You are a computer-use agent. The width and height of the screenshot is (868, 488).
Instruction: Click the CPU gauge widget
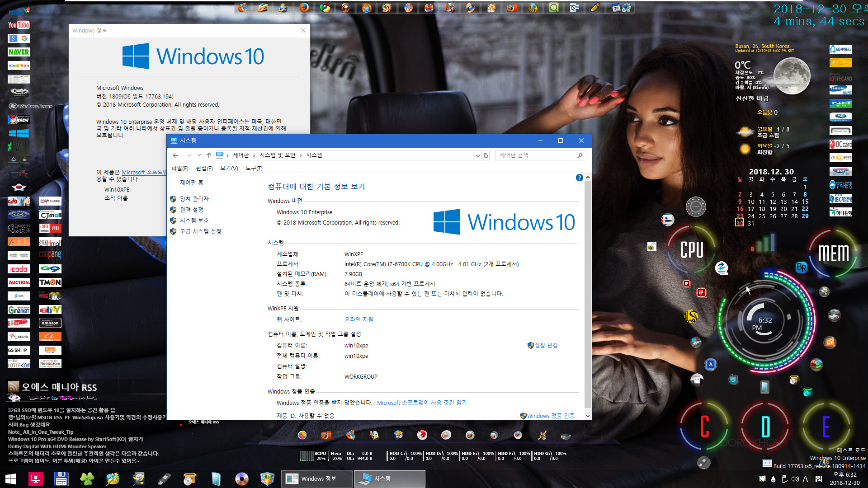pyautogui.click(x=692, y=249)
